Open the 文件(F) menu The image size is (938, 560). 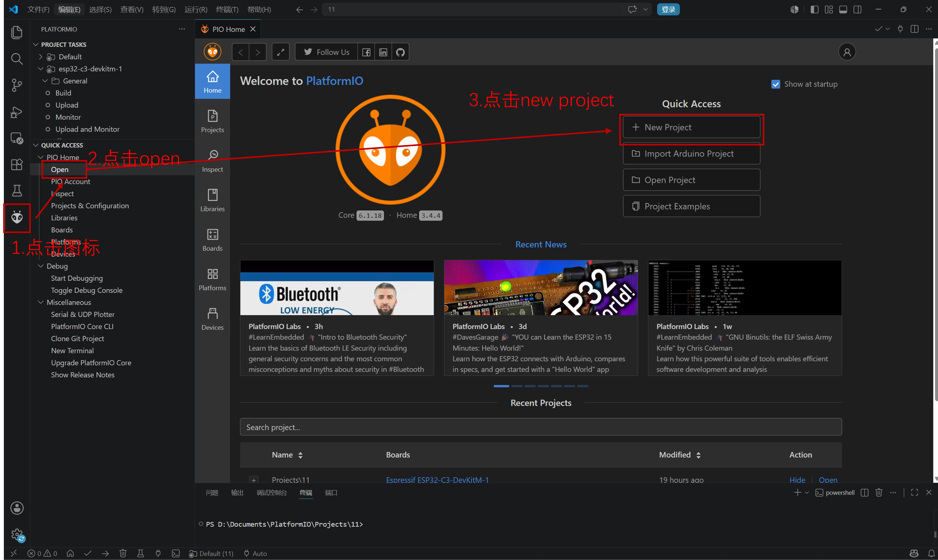(x=38, y=10)
